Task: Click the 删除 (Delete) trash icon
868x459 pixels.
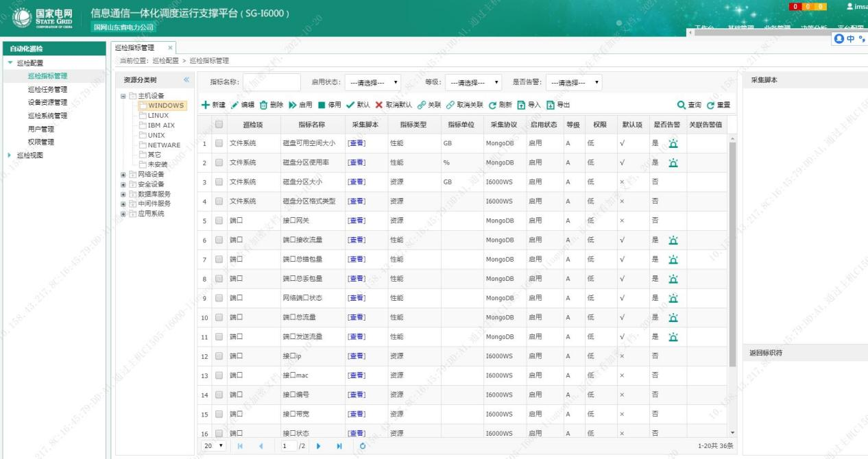Action: point(263,105)
